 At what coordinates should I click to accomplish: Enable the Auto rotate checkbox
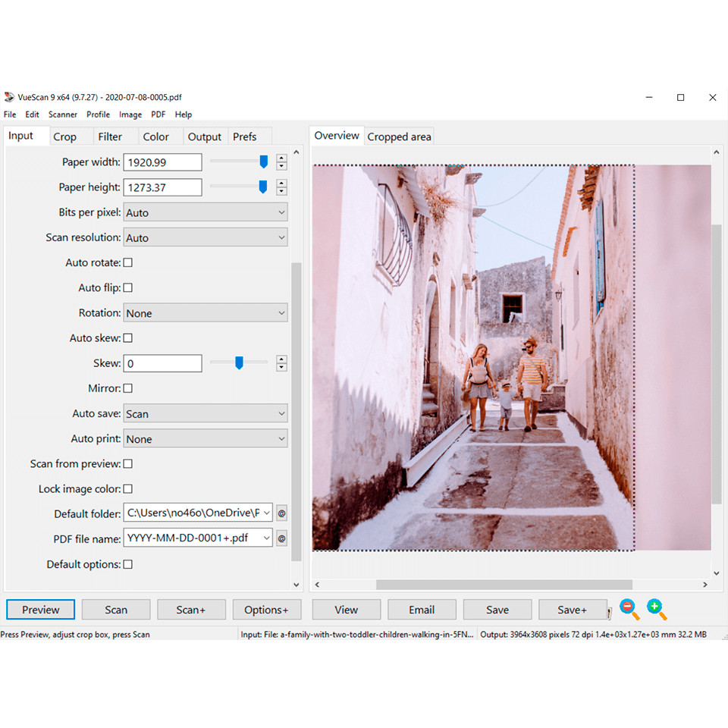[x=127, y=262]
